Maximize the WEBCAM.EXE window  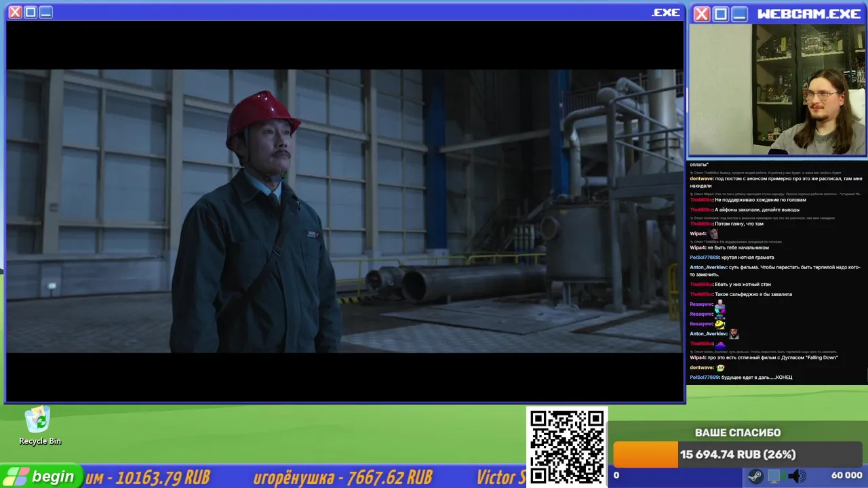721,14
